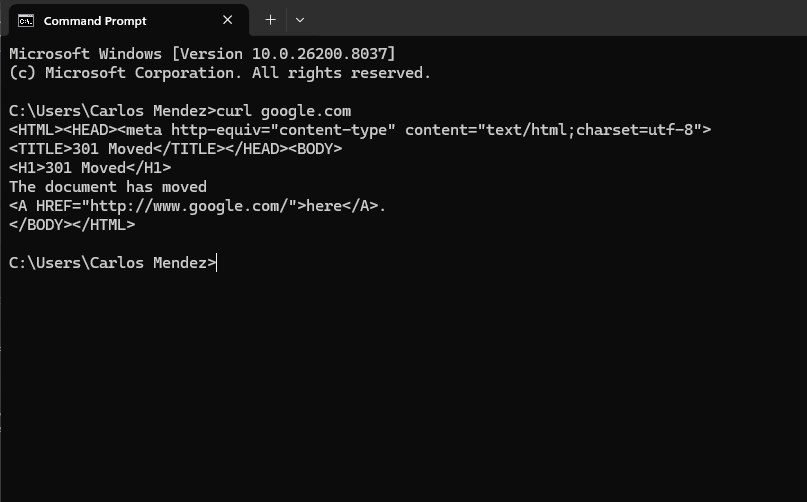807x502 pixels.
Task: Click "The document has moved" text
Action: (x=108, y=187)
